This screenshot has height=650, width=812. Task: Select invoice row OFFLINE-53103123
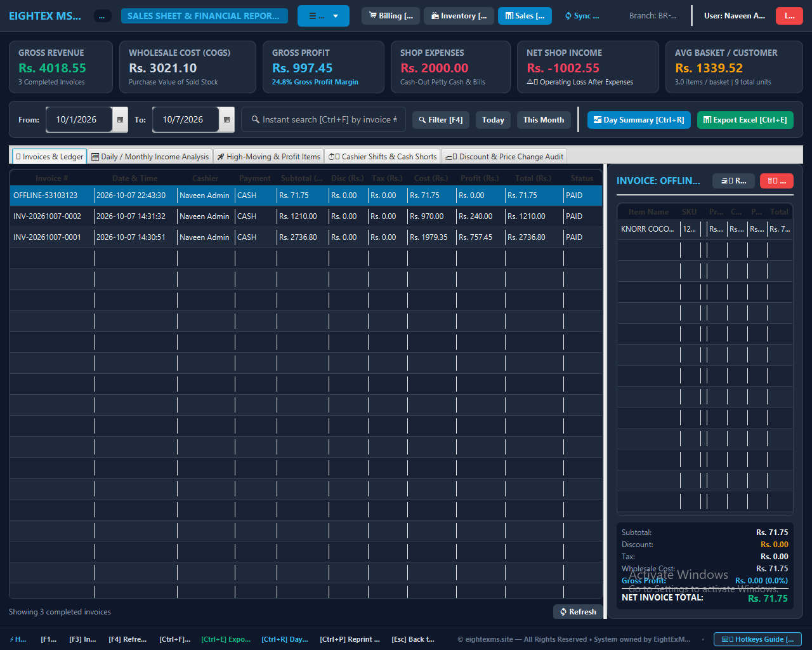(306, 196)
